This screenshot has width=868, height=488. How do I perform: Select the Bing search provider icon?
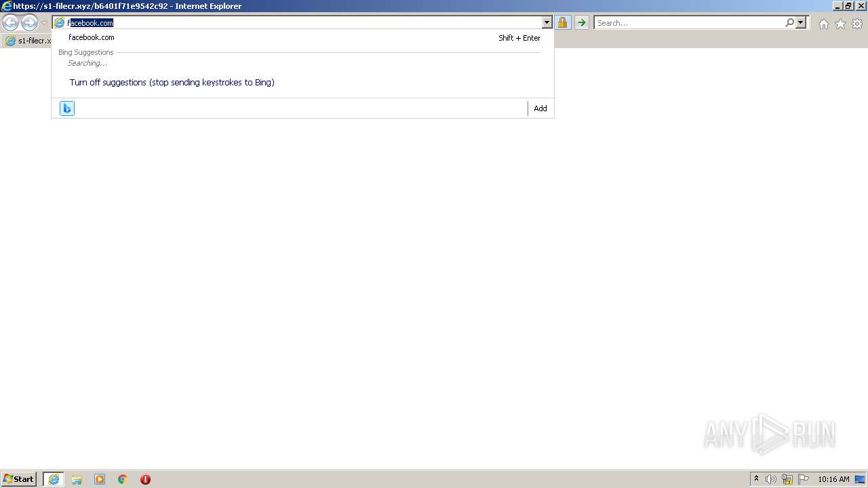coord(66,108)
